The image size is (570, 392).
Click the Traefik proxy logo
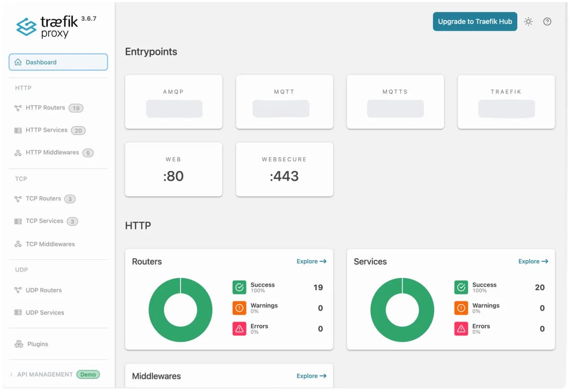point(56,27)
